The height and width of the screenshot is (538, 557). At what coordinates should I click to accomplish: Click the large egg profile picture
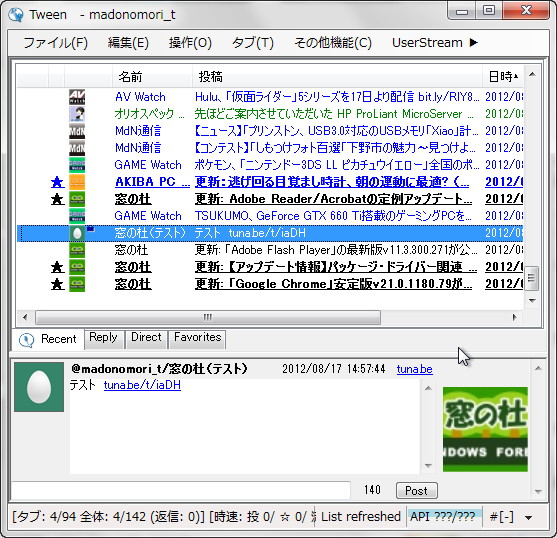[x=39, y=387]
